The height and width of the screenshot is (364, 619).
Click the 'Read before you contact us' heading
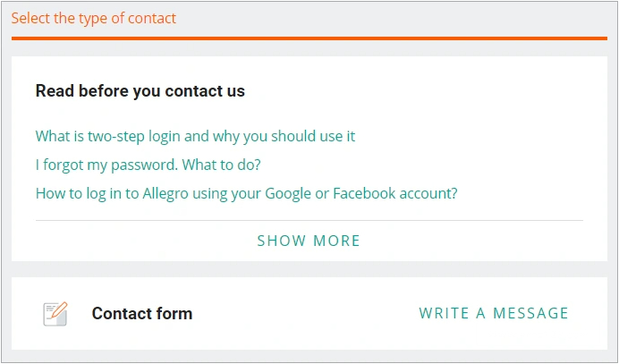coord(140,91)
